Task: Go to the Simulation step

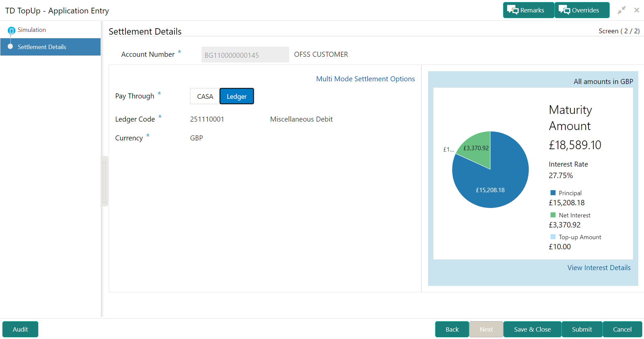Action: (x=32, y=30)
